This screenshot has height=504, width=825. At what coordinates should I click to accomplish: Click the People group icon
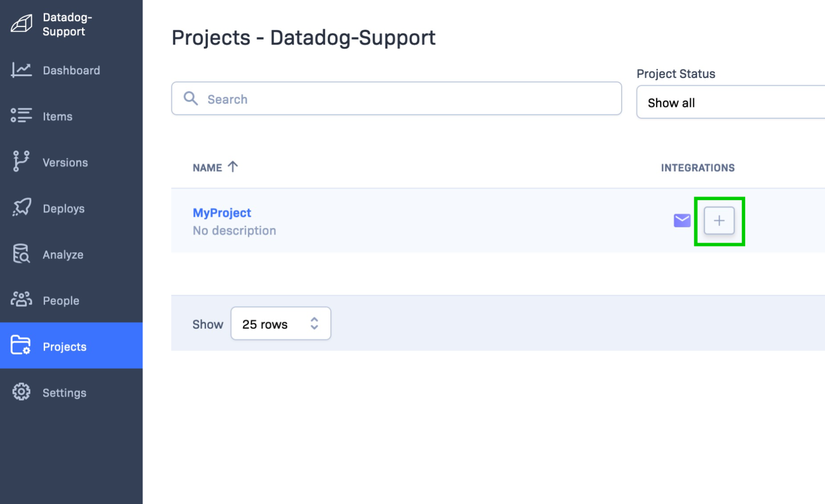click(x=21, y=300)
